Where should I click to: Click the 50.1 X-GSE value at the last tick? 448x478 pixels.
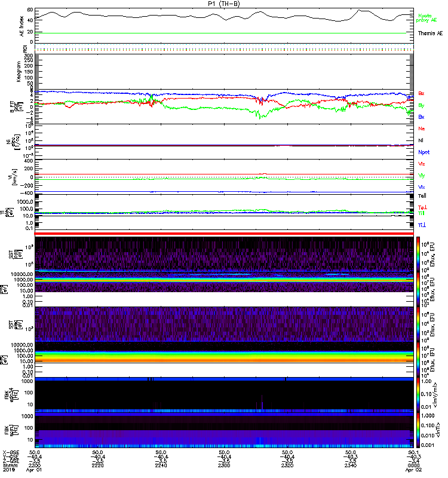coord(413,452)
